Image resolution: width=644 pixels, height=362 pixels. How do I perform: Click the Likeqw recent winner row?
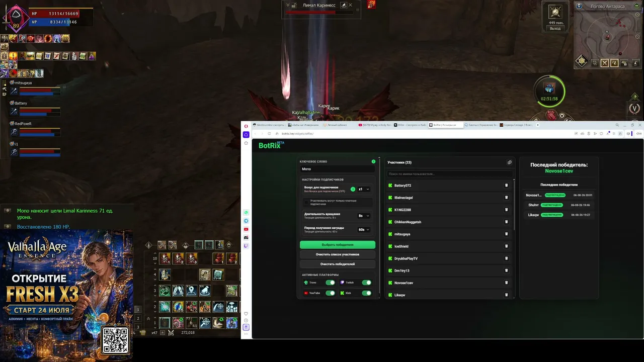[x=559, y=215]
